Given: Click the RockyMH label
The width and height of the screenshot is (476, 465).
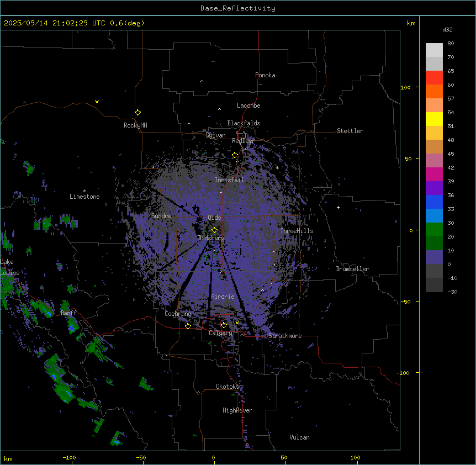Looking at the screenshot, I should click(x=135, y=125).
